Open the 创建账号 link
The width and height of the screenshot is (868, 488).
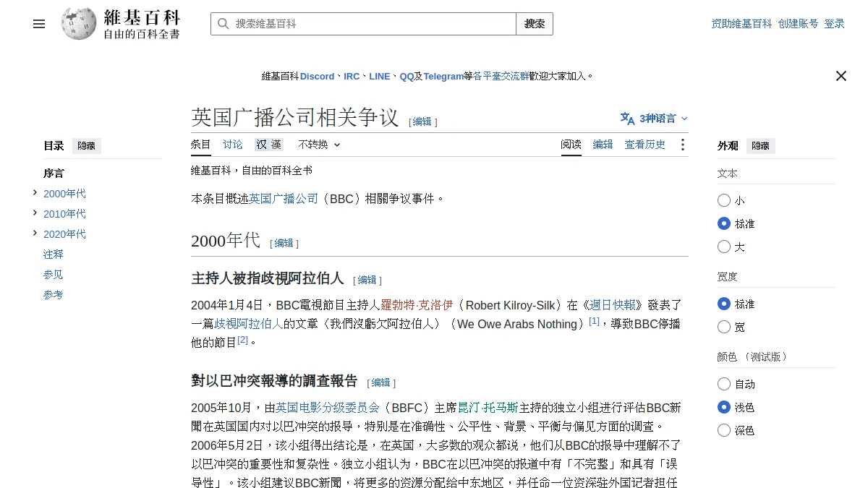point(799,24)
